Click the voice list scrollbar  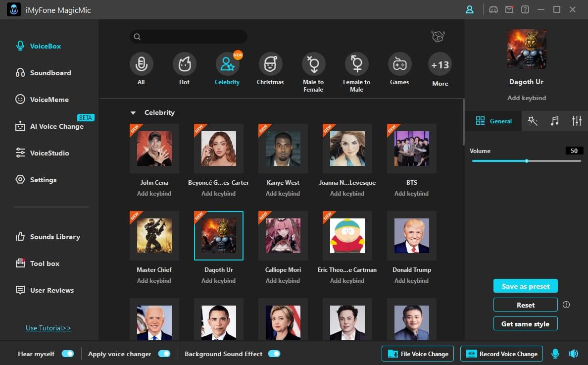tap(463, 122)
